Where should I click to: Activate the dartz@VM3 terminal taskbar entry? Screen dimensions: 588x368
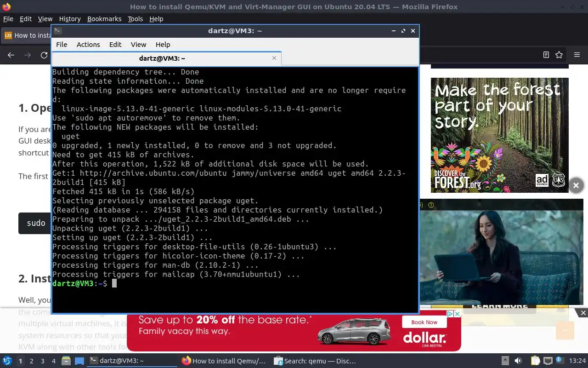132,361
